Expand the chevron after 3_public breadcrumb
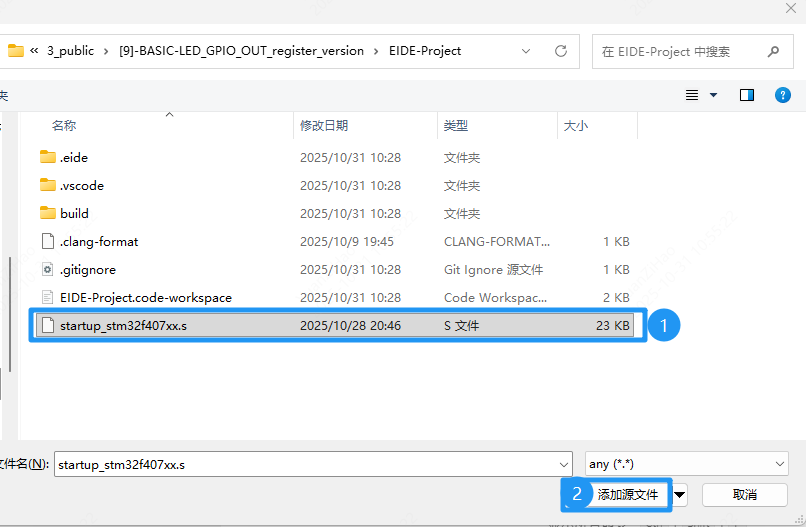The height and width of the screenshot is (527, 806). pos(106,51)
